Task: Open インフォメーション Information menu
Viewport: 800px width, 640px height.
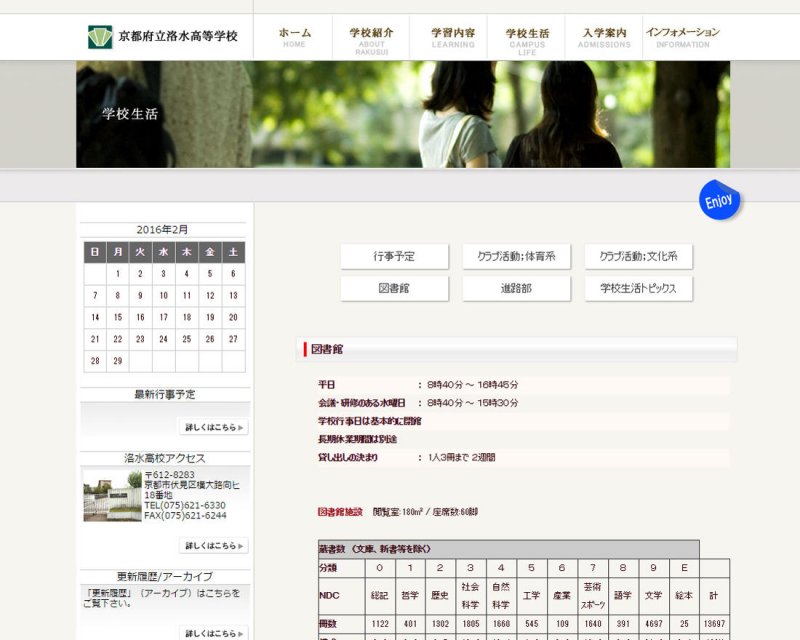Action: pos(683,37)
